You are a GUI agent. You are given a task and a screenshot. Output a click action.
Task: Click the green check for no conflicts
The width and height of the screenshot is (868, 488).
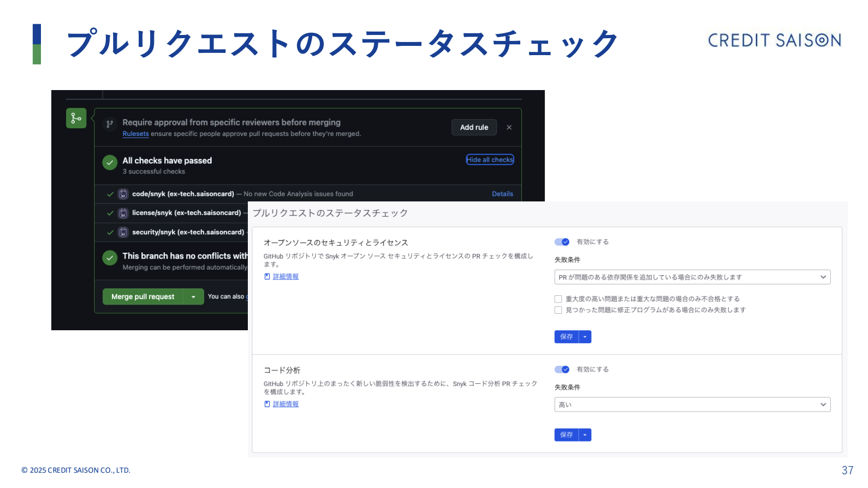(x=110, y=258)
